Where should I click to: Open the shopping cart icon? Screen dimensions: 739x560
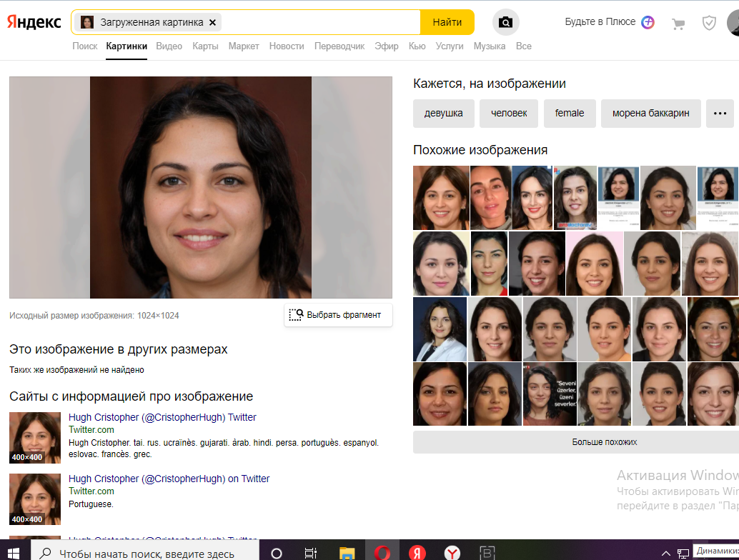tap(678, 24)
